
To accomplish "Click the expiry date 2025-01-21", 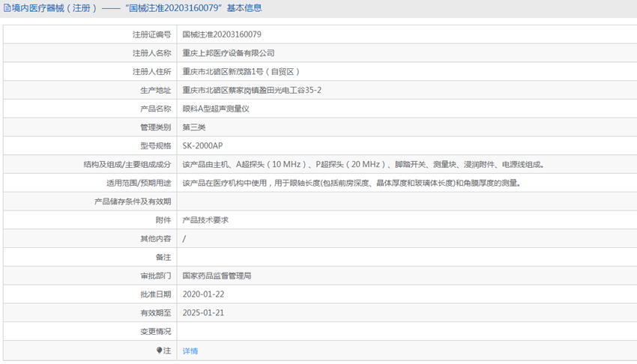I will (x=203, y=313).
